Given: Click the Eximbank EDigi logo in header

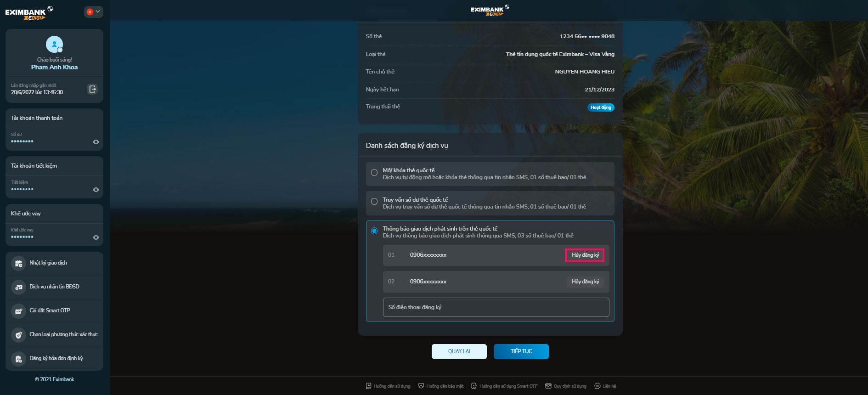Looking at the screenshot, I should click(490, 11).
